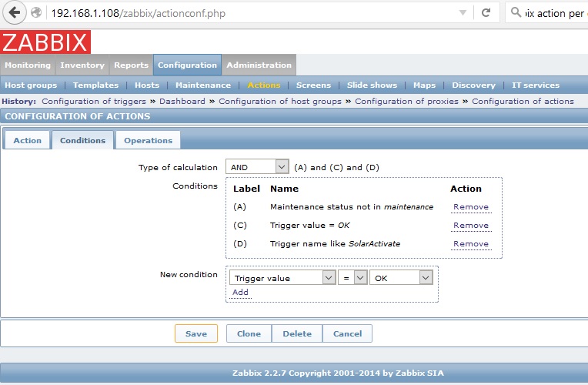588x385 pixels.
Task: Click Add to add new condition
Action: 240,292
